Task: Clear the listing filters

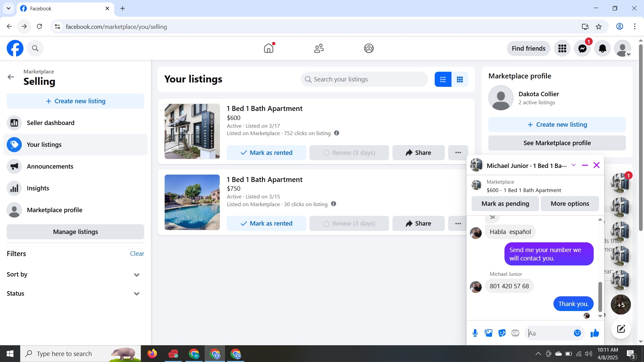Action: pos(137,253)
